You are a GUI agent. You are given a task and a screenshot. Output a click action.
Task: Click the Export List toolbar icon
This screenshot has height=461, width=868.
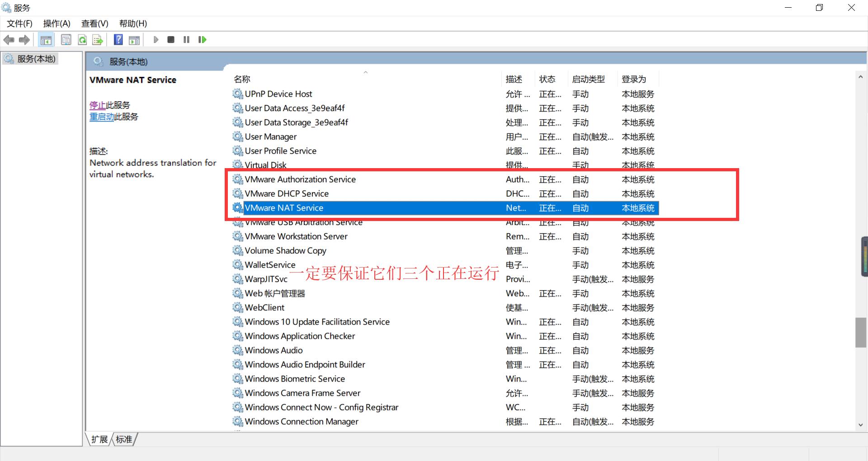tap(98, 40)
